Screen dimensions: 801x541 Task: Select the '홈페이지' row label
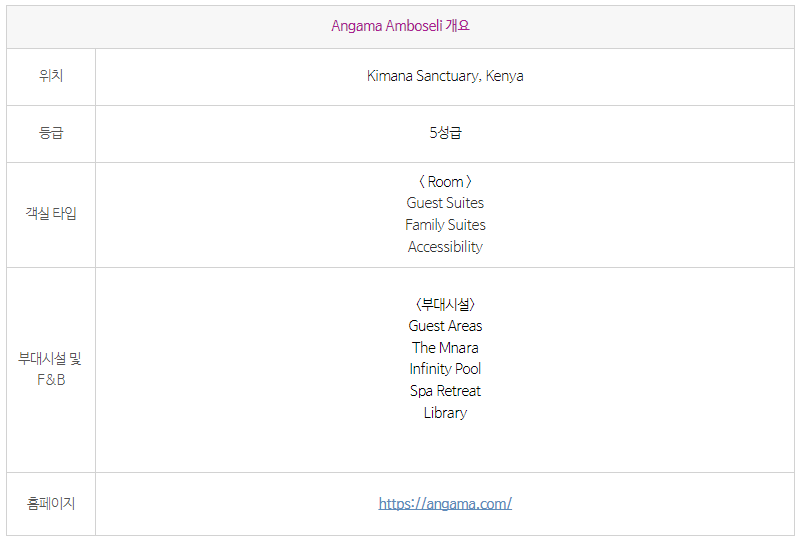[x=51, y=504]
